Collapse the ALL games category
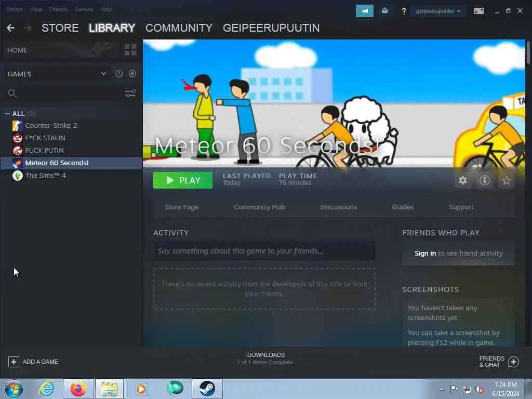Viewport: 532px width, 399px height. 7,114
